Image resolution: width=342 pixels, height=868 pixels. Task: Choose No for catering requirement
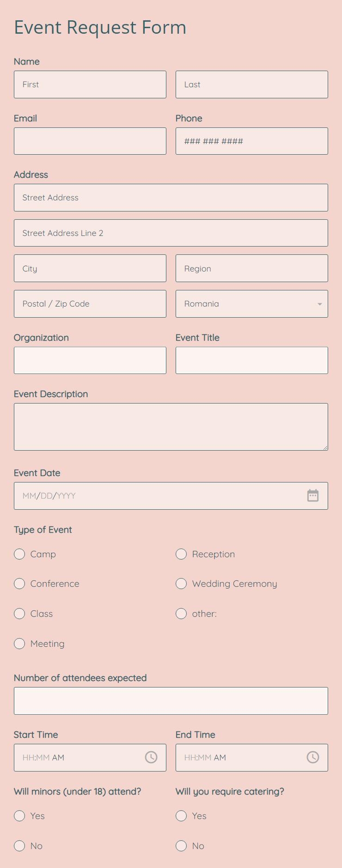tap(181, 846)
